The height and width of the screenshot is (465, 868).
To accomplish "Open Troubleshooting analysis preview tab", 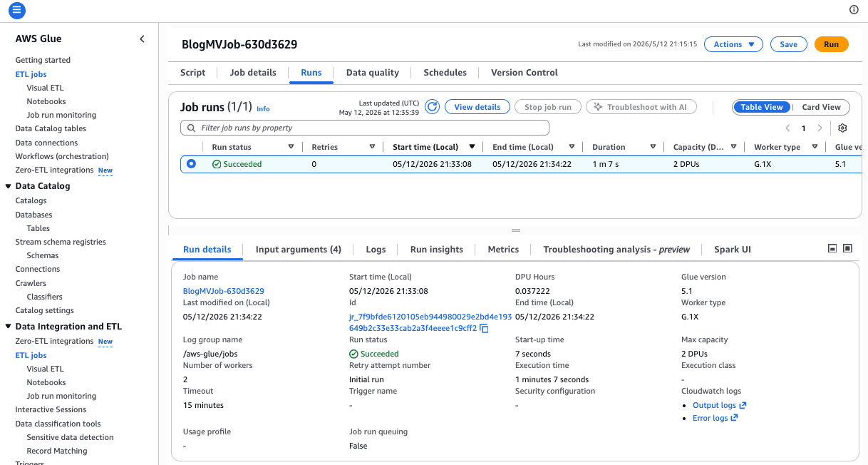I will click(x=616, y=250).
